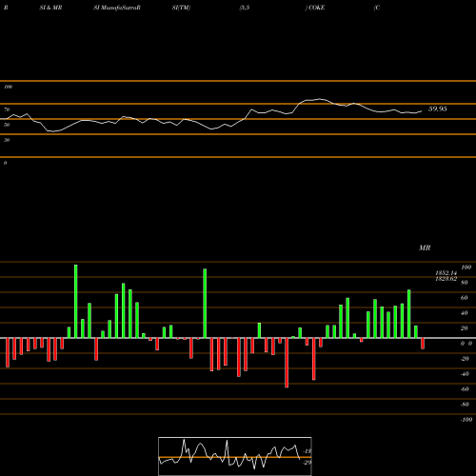Viewport: 476px width, 476px height.
Task: Click the longest red bar in the MR histogram
Action: tap(287, 363)
